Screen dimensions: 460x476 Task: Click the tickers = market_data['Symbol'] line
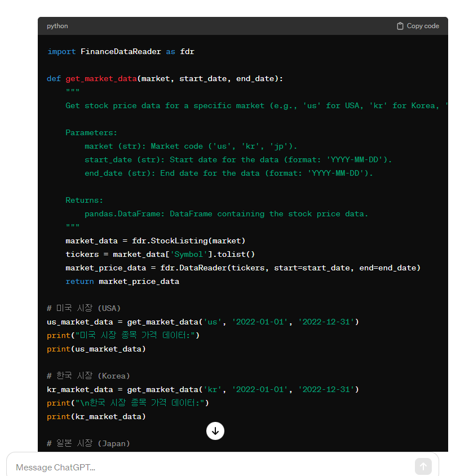(x=160, y=255)
